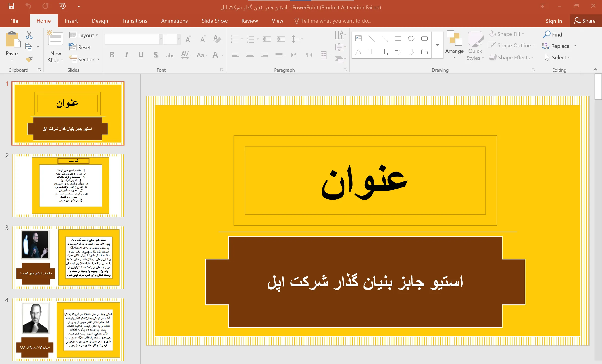Toggle Bold formatting
The width and height of the screenshot is (602, 364).
tap(112, 55)
